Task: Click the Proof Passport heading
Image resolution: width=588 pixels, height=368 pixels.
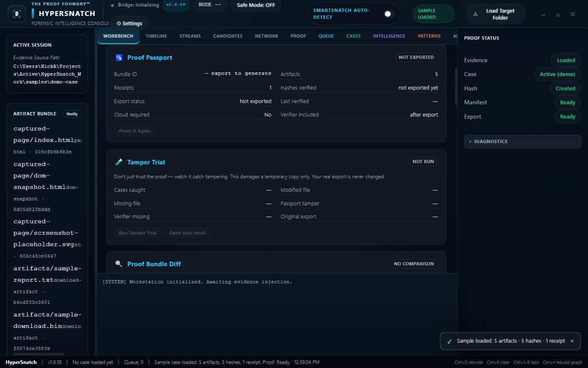Action: point(149,58)
